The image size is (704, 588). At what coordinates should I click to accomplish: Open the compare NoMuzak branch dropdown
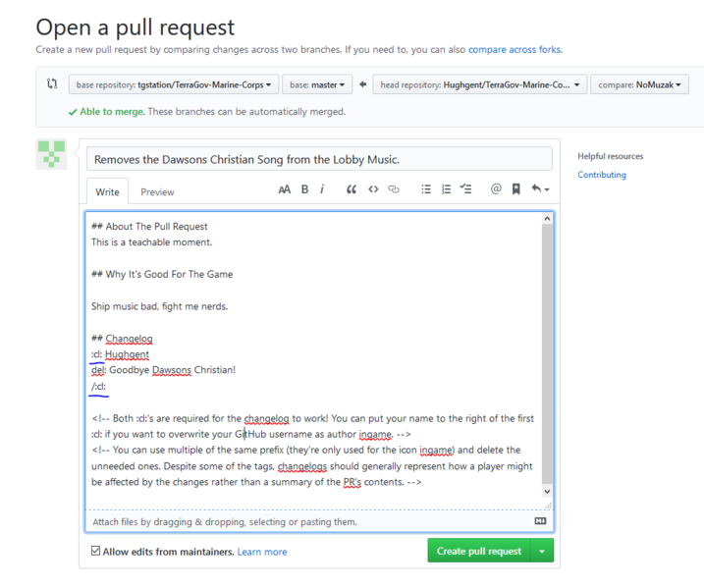click(x=639, y=84)
